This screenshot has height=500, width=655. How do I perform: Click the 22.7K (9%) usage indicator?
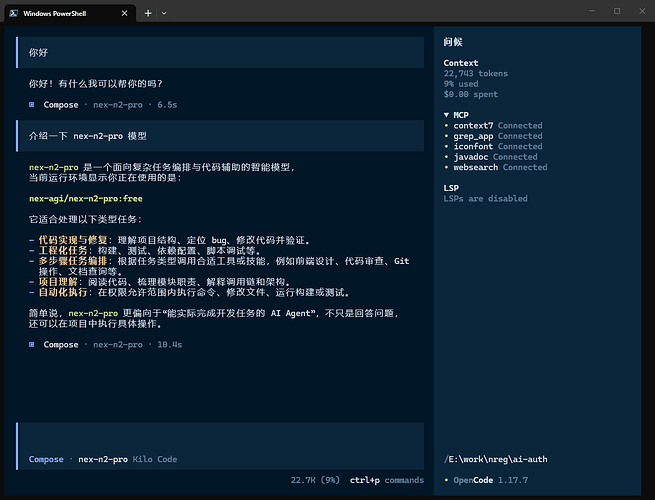[x=315, y=480]
